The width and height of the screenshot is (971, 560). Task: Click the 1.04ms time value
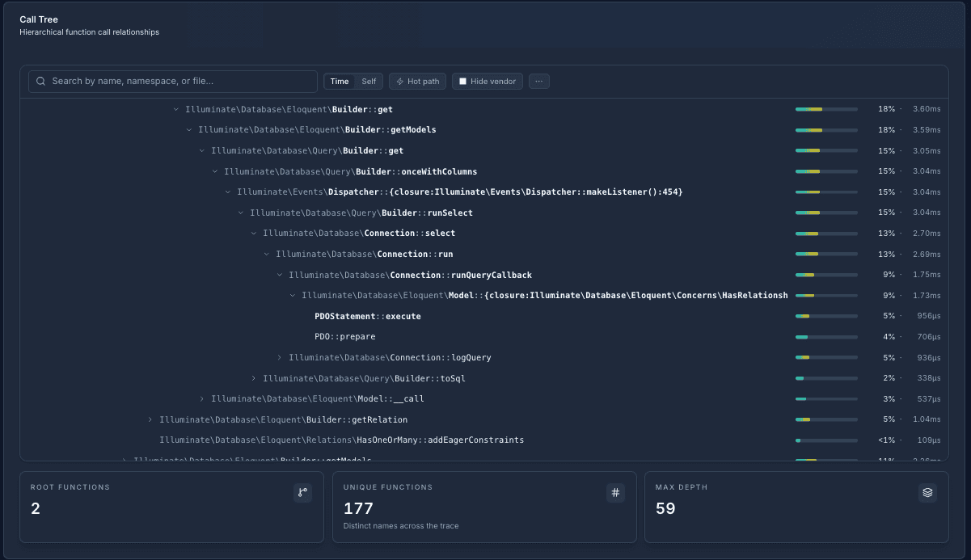927,420
